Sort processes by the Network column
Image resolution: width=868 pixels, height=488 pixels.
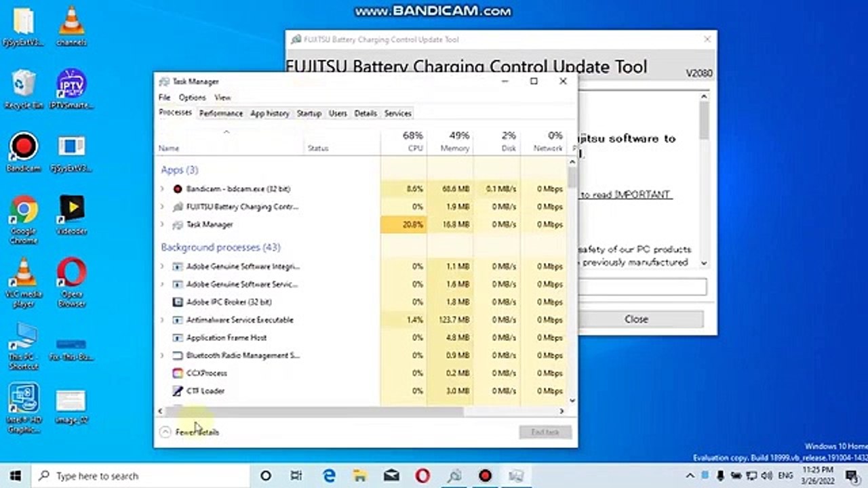[x=544, y=141]
